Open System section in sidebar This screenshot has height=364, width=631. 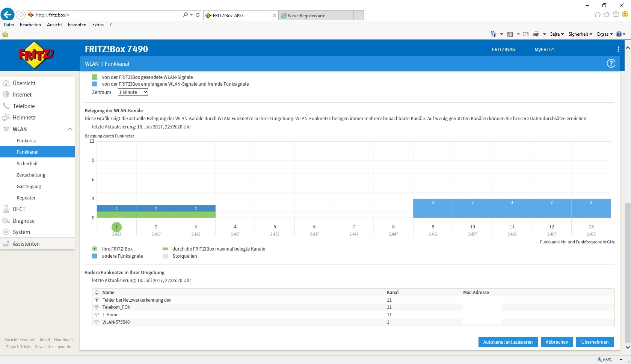pyautogui.click(x=21, y=232)
